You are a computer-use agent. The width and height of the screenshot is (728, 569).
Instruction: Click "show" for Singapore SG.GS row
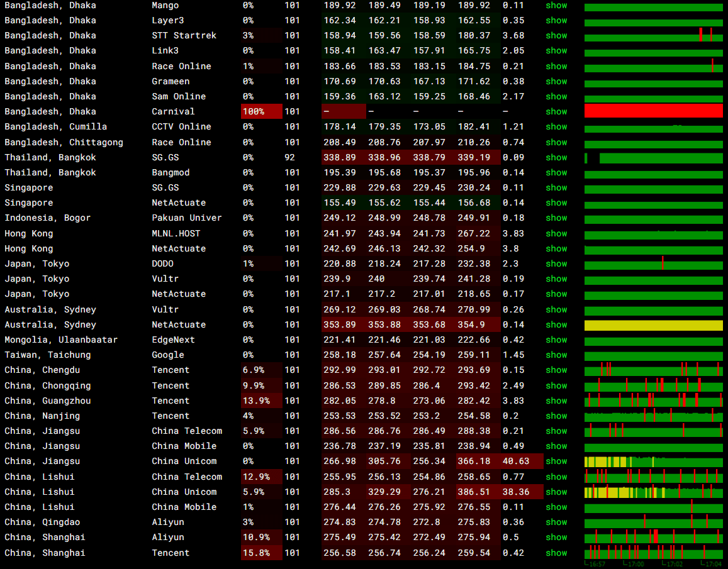[556, 187]
